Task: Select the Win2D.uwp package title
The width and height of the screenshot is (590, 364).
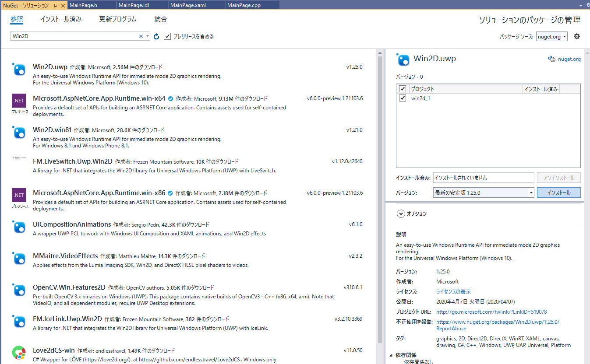Action: (50, 67)
